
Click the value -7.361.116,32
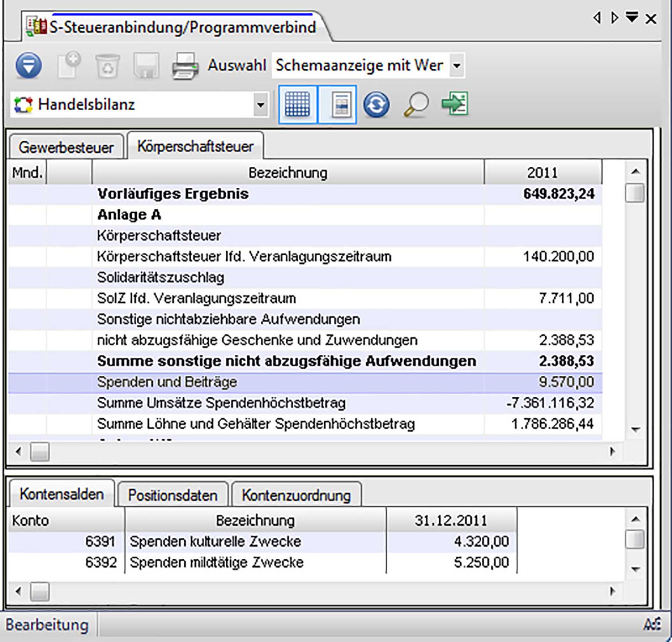pyautogui.click(x=550, y=403)
